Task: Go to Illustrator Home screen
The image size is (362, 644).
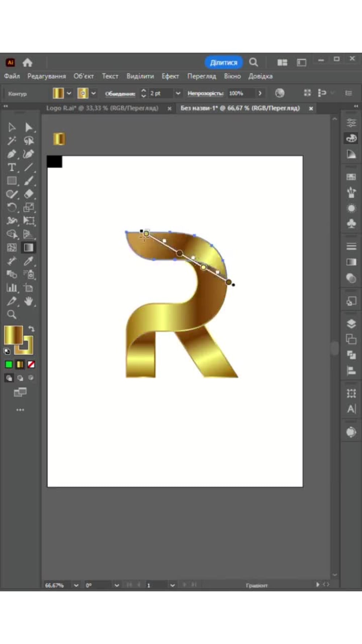Action: 28,63
